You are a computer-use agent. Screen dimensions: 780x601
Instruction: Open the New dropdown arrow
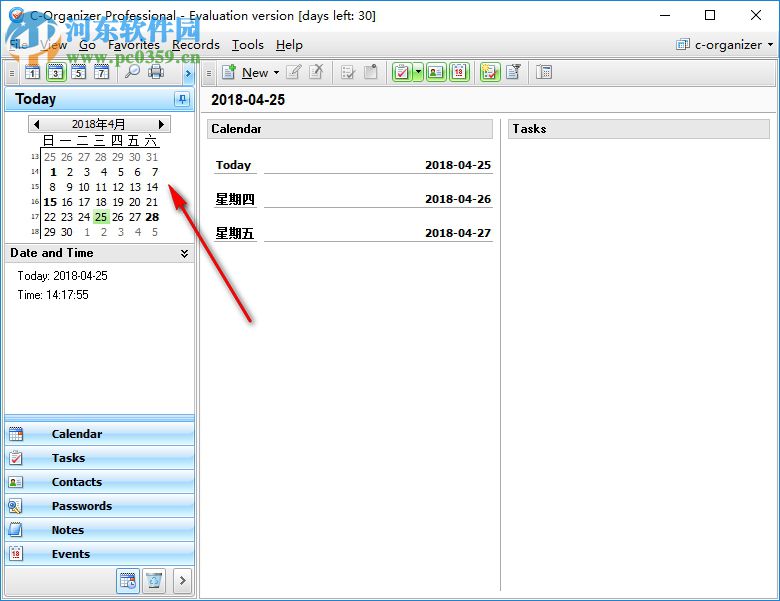point(277,73)
